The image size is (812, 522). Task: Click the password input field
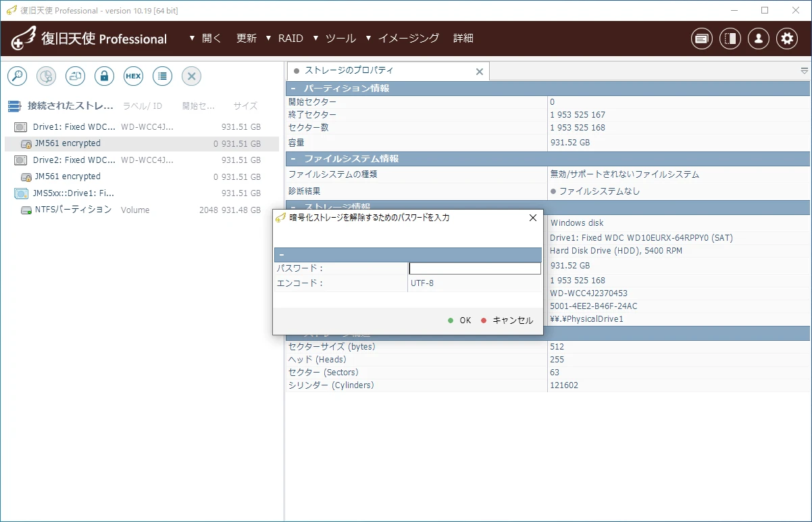[475, 268]
